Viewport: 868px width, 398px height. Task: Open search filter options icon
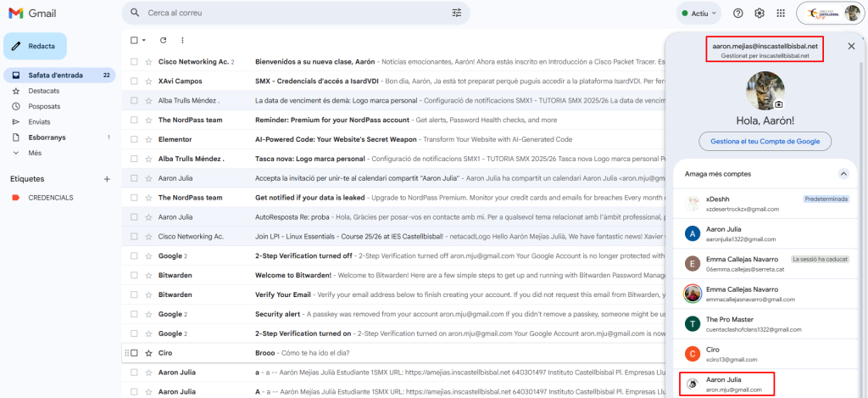pyautogui.click(x=458, y=13)
